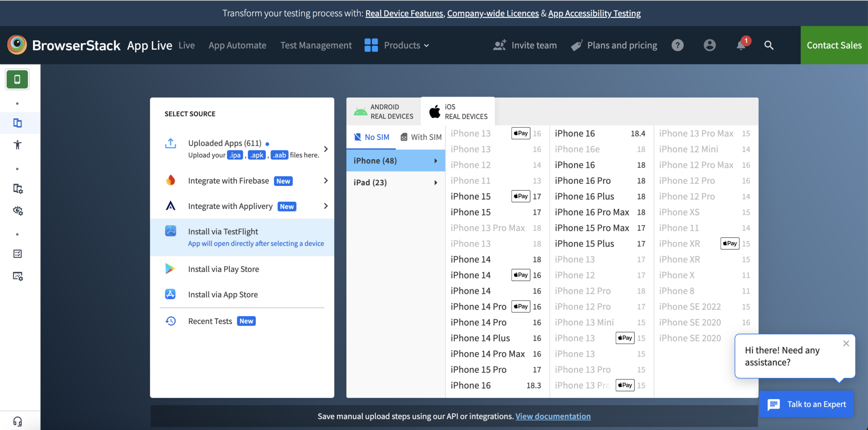Click the notifications bell icon
This screenshot has width=868, height=430.
(x=741, y=45)
